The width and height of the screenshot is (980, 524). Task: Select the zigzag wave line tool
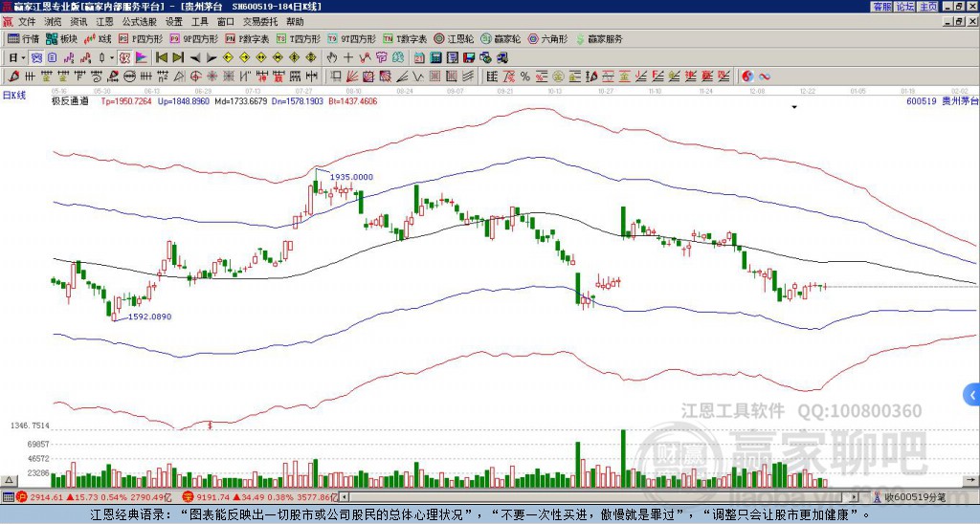tap(418, 76)
